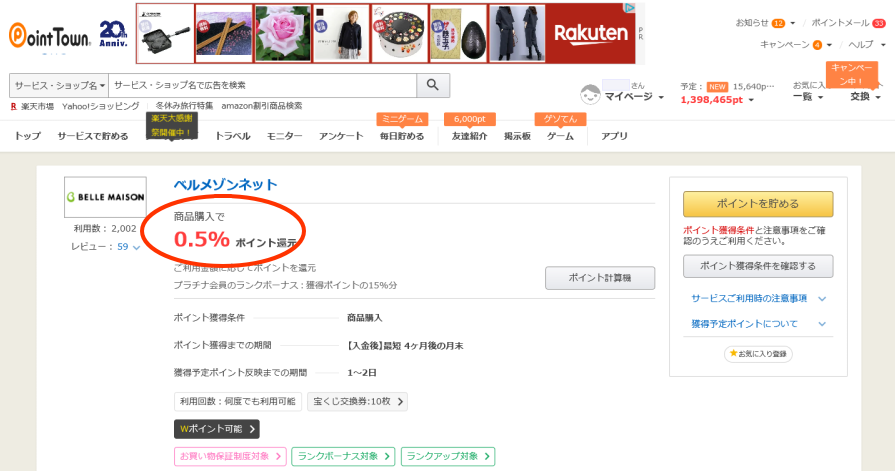Click the PointTown logo
Viewport: 895px width, 471px height.
pos(50,36)
